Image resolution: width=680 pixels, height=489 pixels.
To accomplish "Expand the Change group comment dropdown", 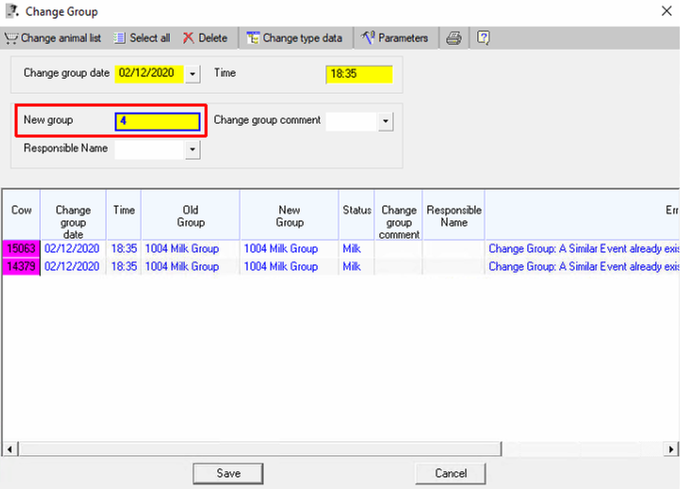I will pyautogui.click(x=385, y=121).
